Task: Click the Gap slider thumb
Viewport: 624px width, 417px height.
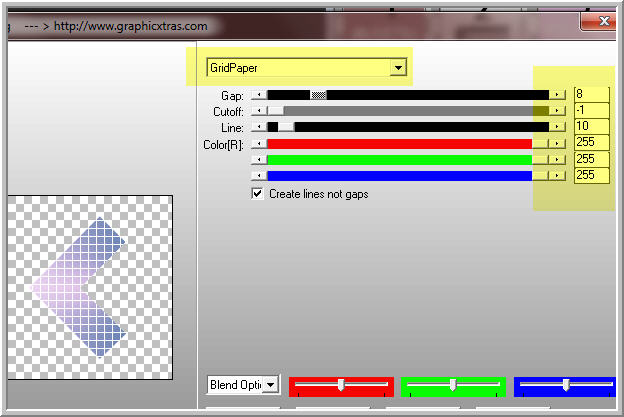Action: click(x=318, y=95)
